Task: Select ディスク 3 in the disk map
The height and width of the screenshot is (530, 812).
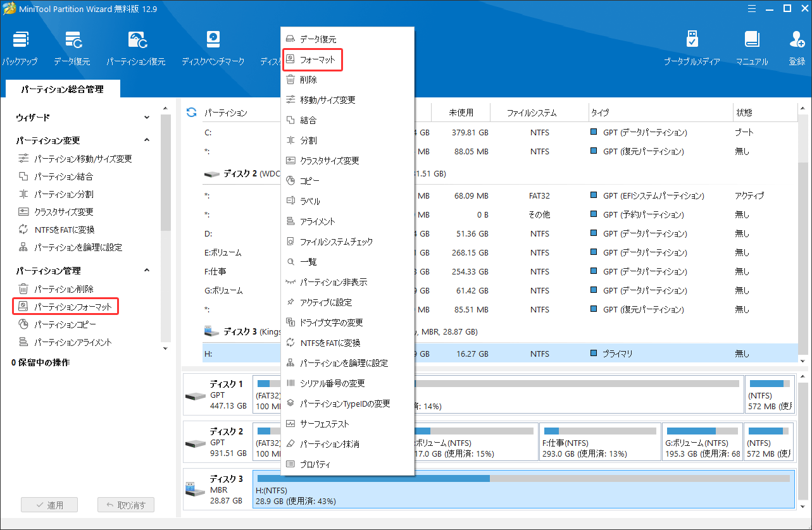Action: click(x=216, y=489)
